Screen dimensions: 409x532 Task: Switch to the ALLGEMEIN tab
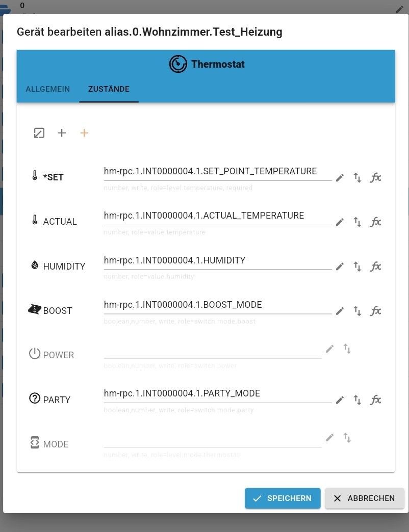click(x=48, y=89)
